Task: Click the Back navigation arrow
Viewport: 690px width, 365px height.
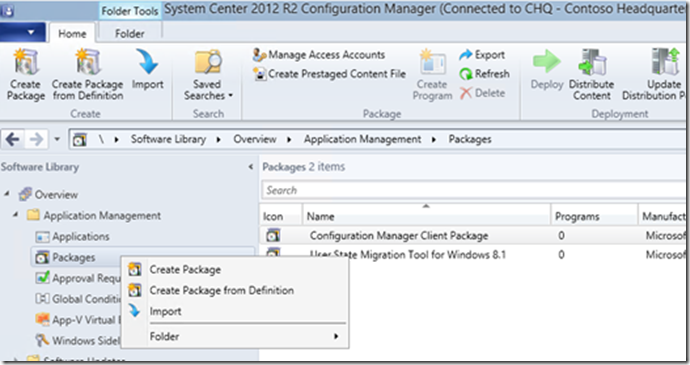Action: [x=12, y=140]
